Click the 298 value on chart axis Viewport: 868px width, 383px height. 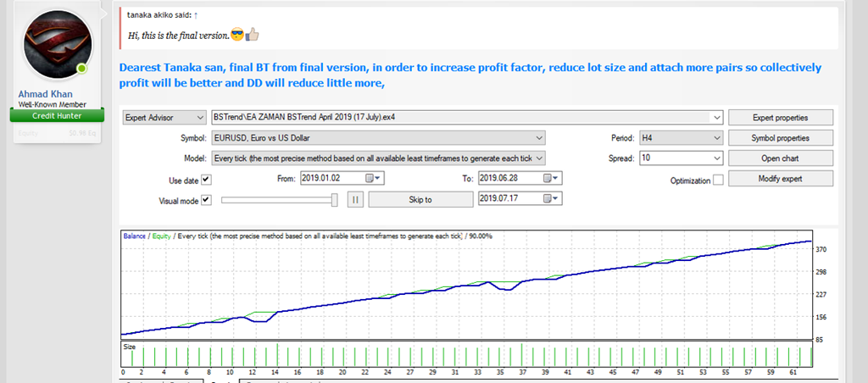821,272
